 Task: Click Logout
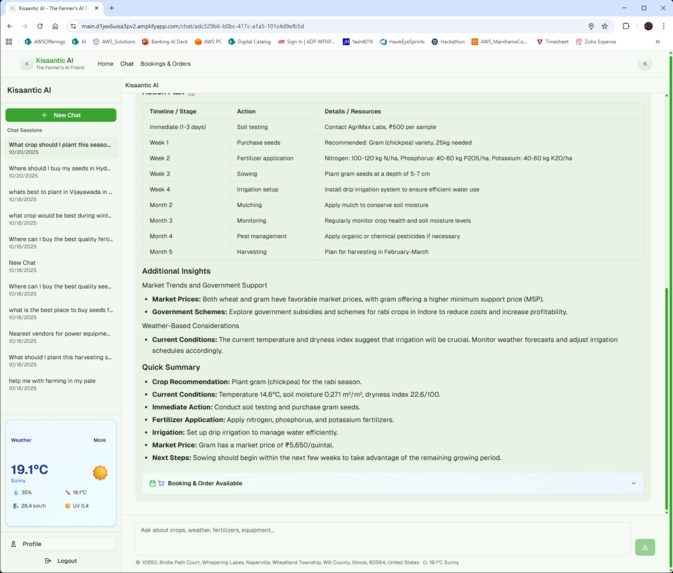(x=61, y=561)
